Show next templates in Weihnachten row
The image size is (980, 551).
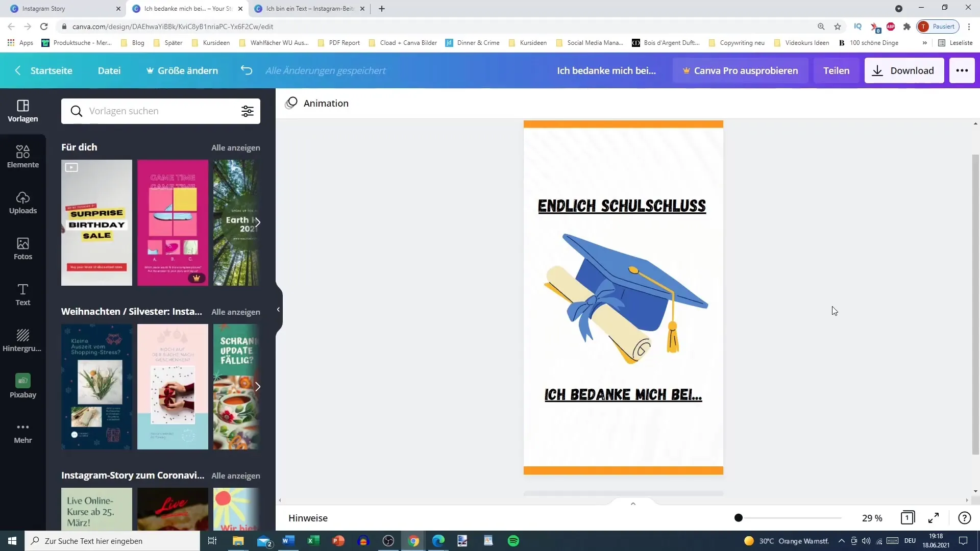[258, 387]
